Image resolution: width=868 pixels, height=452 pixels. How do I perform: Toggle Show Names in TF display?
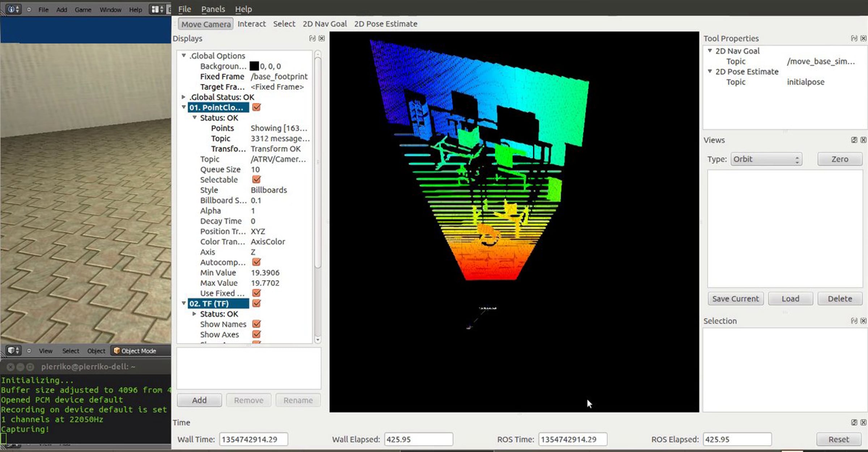(x=256, y=324)
